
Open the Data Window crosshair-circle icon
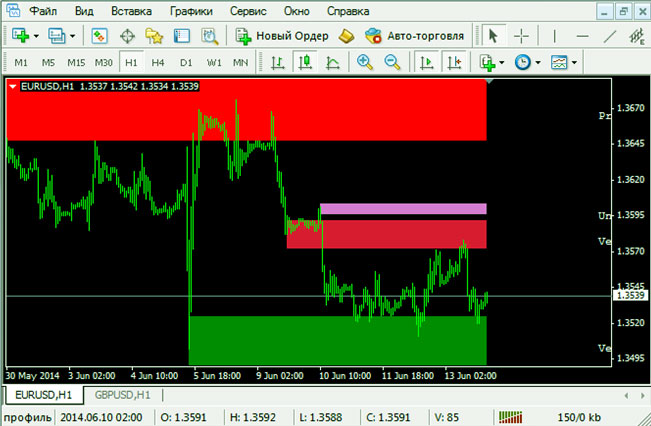(128, 36)
